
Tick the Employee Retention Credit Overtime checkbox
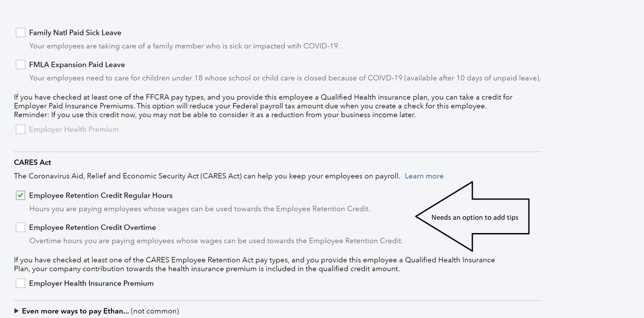(21, 227)
